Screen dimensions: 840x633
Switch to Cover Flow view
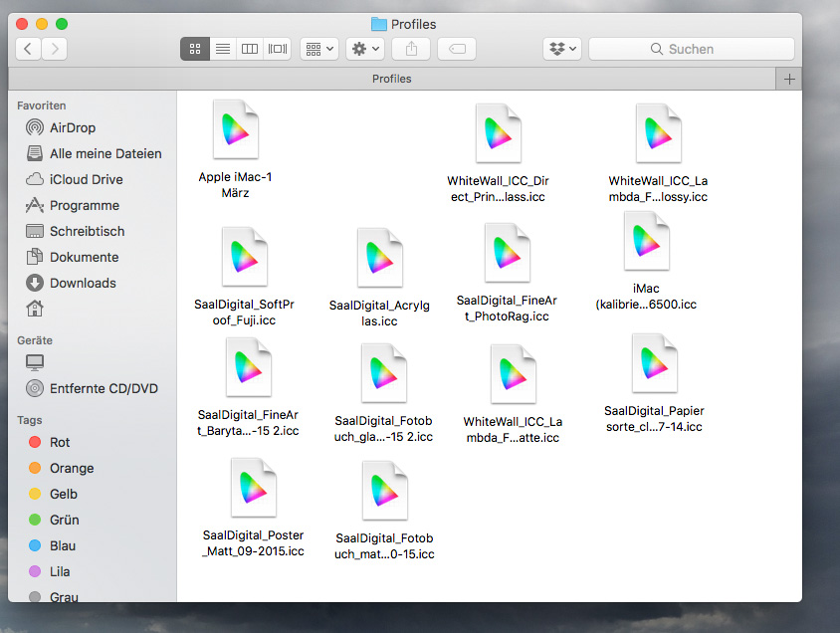[278, 49]
